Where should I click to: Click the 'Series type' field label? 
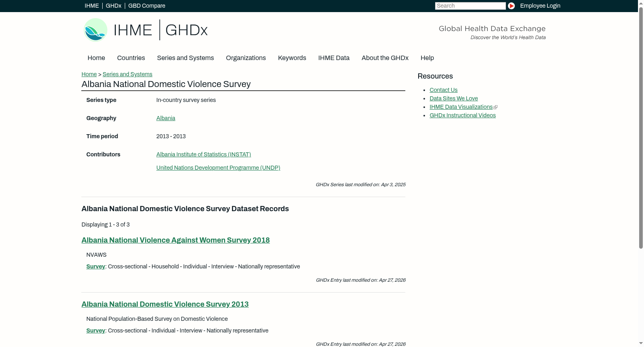click(x=101, y=100)
